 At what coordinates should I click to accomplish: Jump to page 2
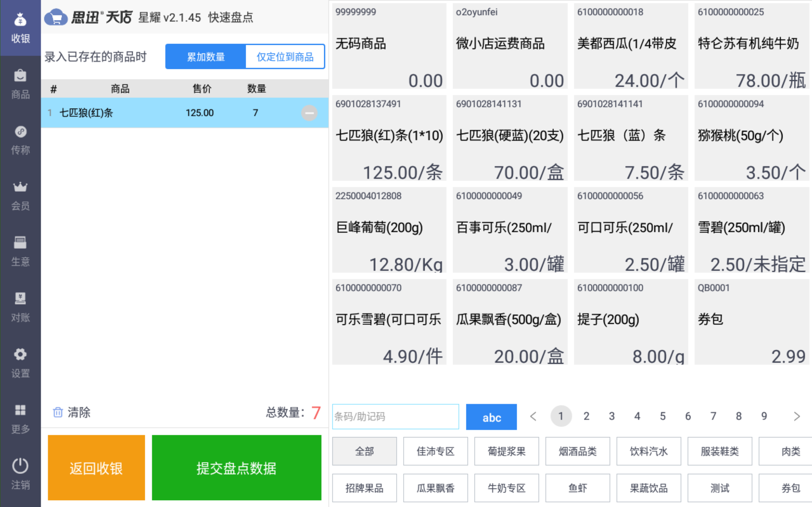pos(586,416)
